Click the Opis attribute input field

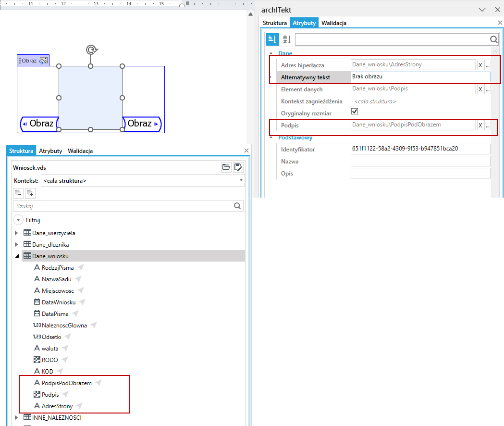[x=421, y=173]
